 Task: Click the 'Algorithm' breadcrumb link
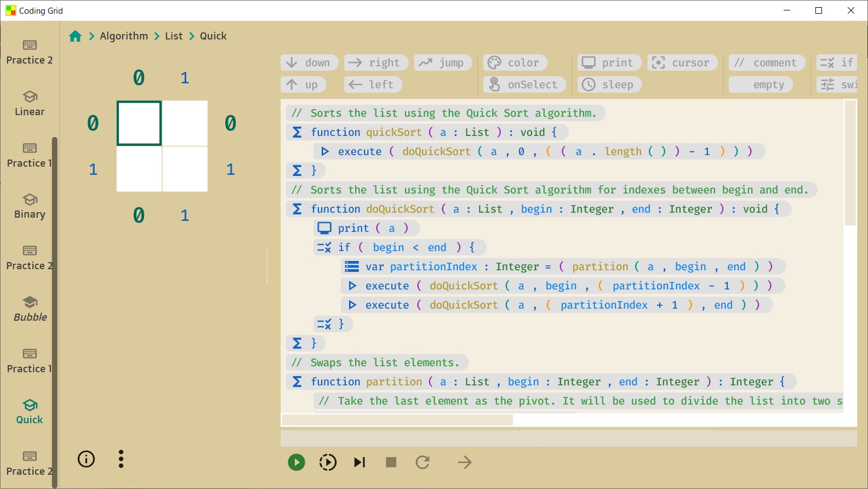click(124, 36)
